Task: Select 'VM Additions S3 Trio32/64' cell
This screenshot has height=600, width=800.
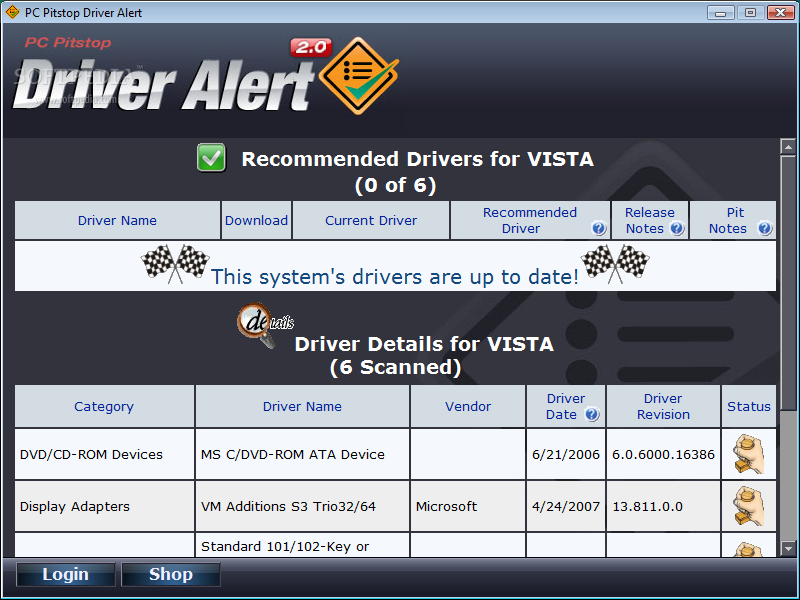Action: click(302, 506)
